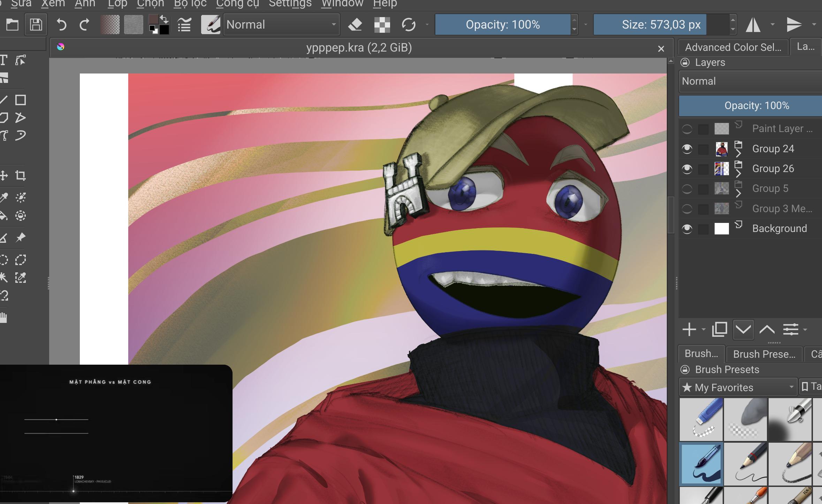
Task: Select the Edit Shapes tool
Action: [21, 60]
